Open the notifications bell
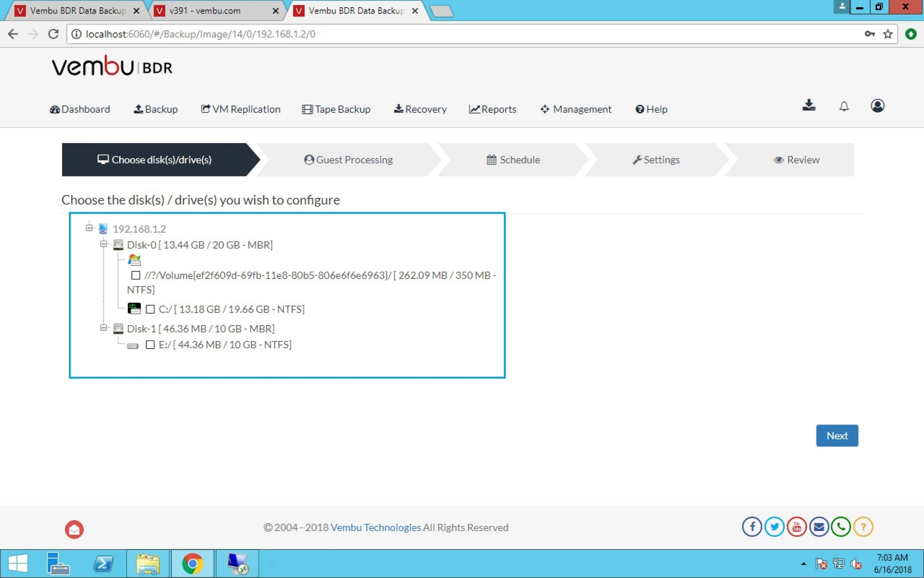 (x=844, y=106)
